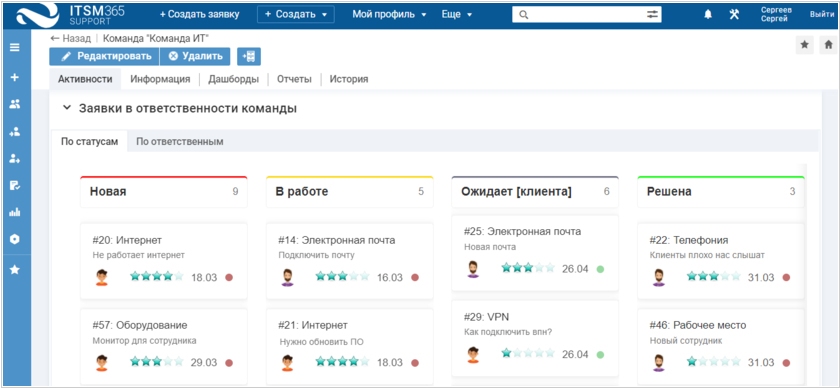The height and width of the screenshot is (388, 840).
Task: Click the hexagon icon in the sidebar
Action: (x=14, y=239)
